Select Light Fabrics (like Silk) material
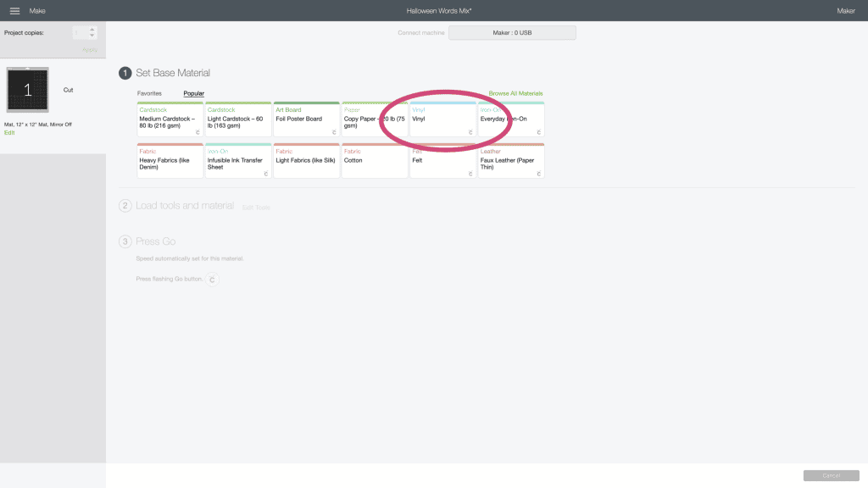This screenshot has width=868, height=488. 306,160
